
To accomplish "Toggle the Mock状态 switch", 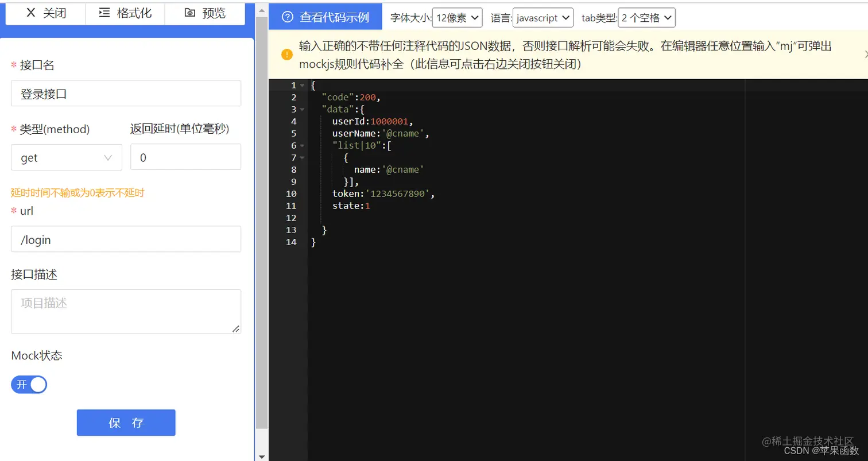I will coord(29,385).
